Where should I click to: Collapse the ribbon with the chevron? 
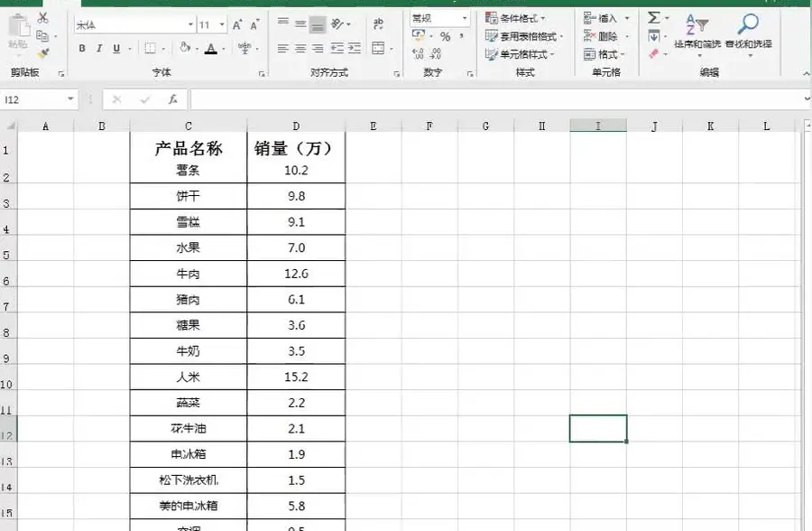click(x=806, y=74)
